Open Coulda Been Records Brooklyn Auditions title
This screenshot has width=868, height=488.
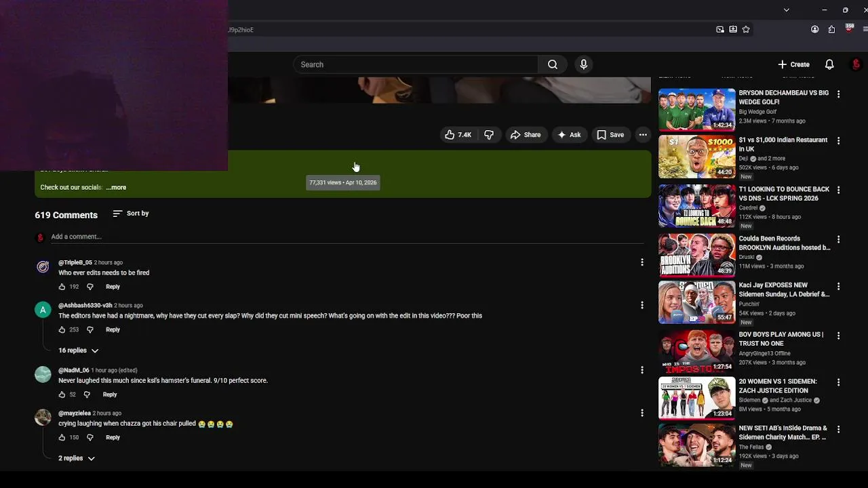(785, 243)
